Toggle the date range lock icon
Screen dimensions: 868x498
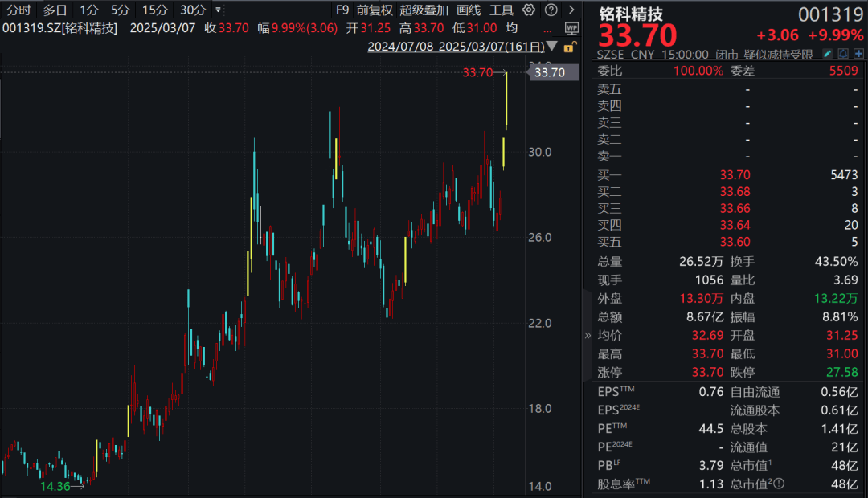click(570, 47)
